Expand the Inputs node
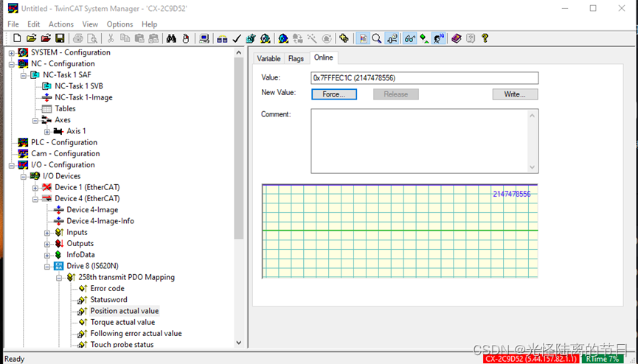The image size is (638, 364). [47, 233]
